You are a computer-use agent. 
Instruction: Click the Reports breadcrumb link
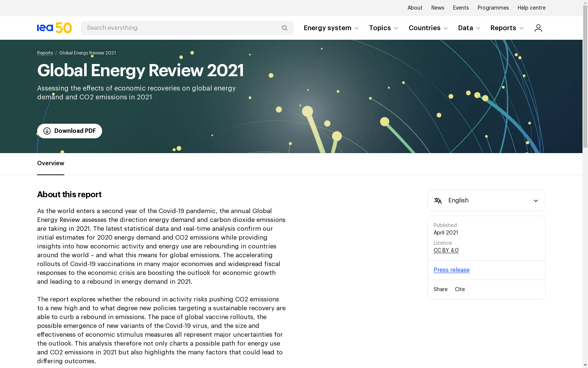point(45,53)
